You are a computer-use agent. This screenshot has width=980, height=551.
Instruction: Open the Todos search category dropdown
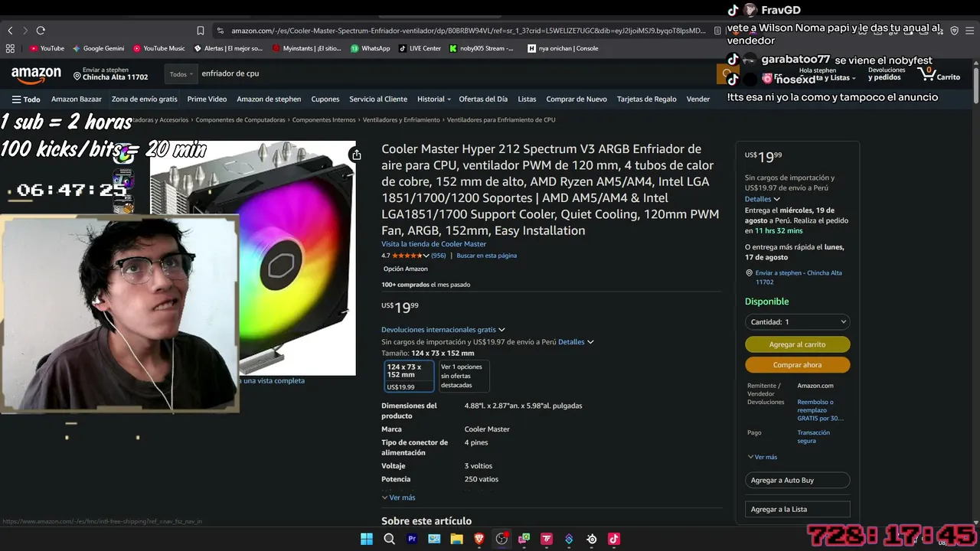tap(181, 74)
